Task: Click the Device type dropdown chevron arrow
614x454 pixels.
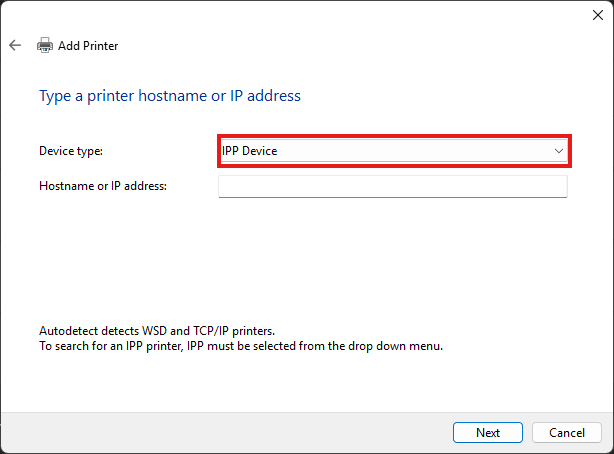Action: [559, 151]
